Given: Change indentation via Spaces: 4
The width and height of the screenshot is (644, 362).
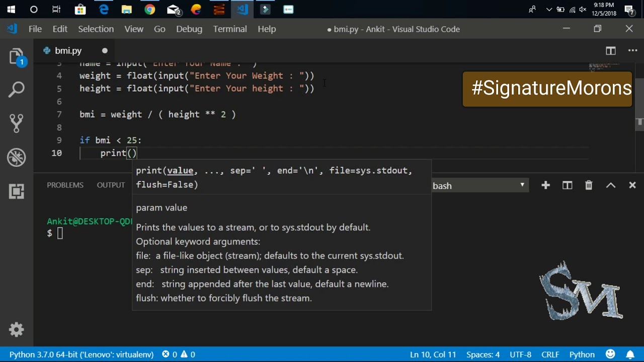Looking at the screenshot, I should click(483, 354).
